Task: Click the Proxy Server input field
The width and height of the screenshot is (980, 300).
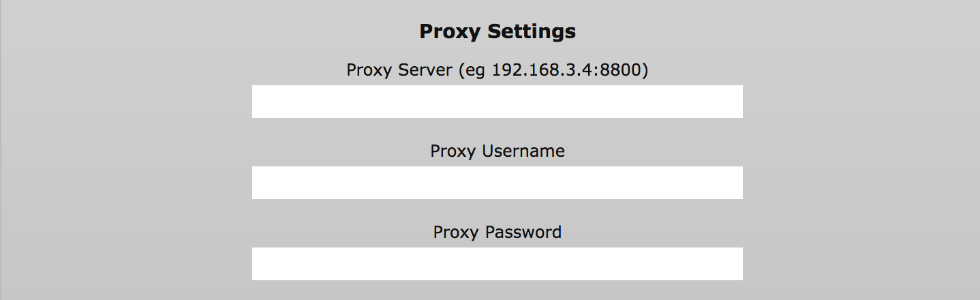Action: 497,102
